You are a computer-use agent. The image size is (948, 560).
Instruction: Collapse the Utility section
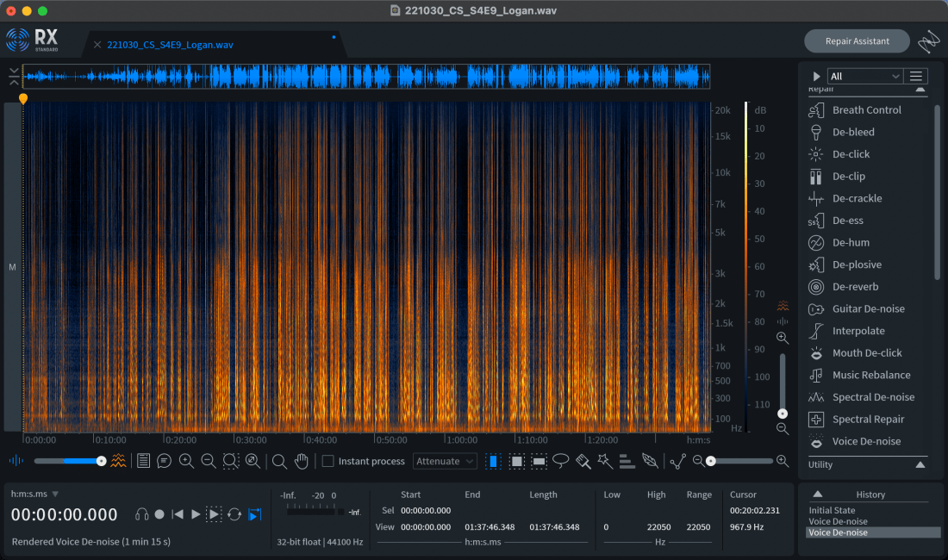coord(920,464)
